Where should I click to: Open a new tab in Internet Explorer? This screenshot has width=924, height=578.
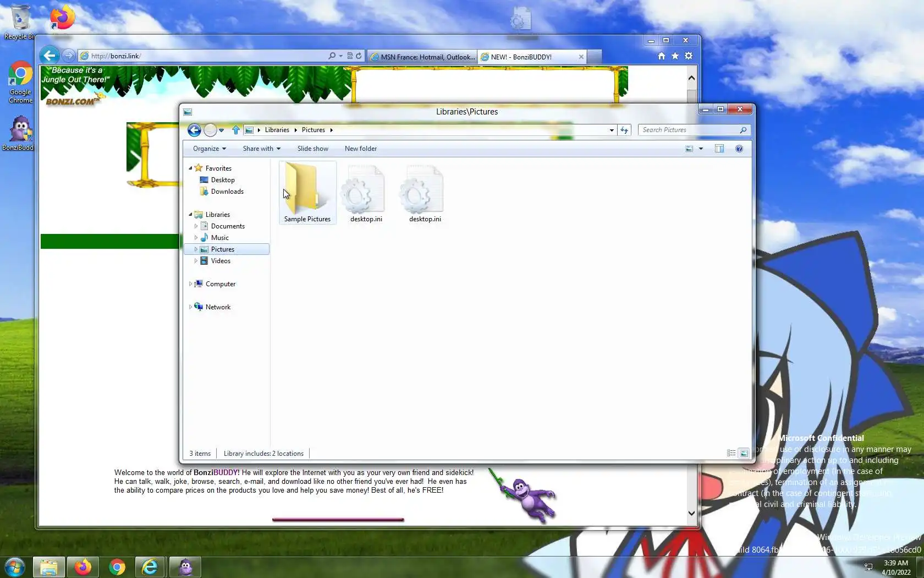click(595, 57)
